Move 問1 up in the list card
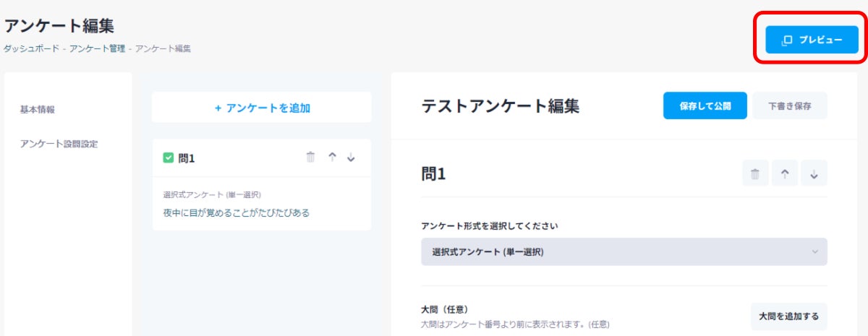868x336 pixels. click(x=332, y=158)
